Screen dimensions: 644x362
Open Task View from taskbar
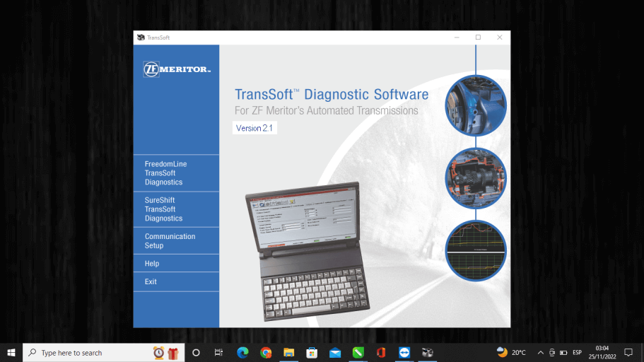[x=219, y=352]
